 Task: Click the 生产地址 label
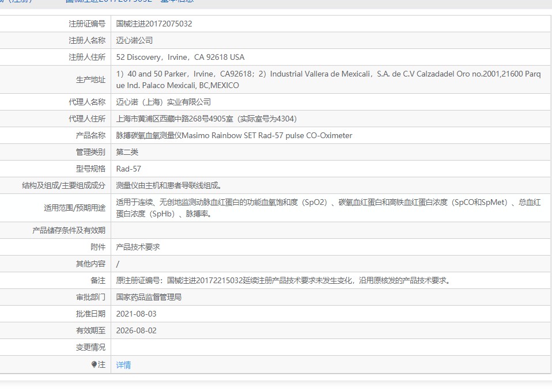90,80
